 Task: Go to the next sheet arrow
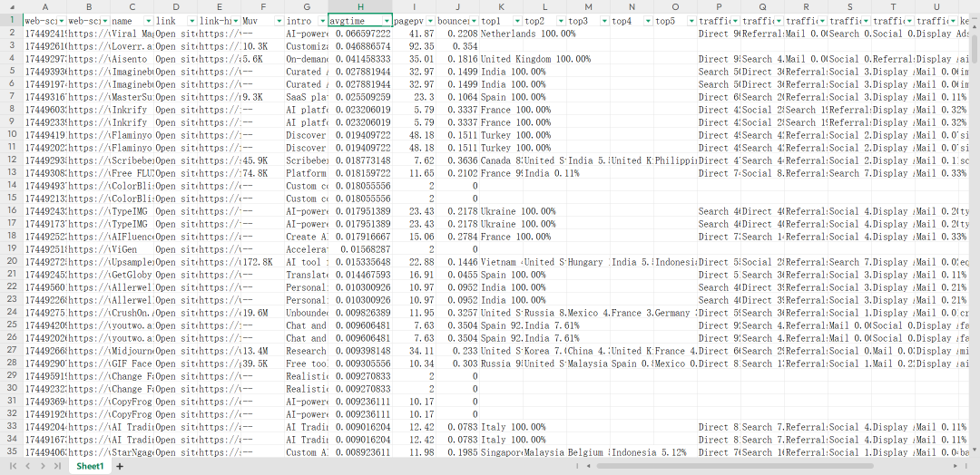point(43,466)
